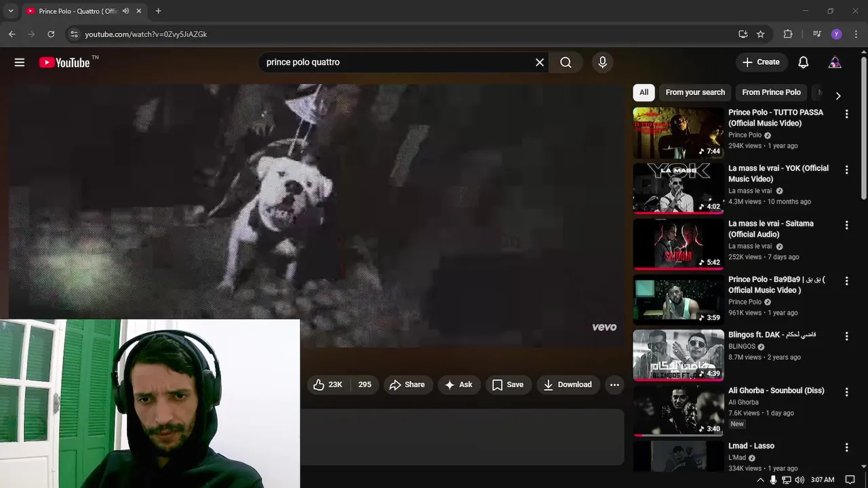This screenshot has height=488, width=868.
Task: Show more filter chips with right arrow
Action: point(838,96)
